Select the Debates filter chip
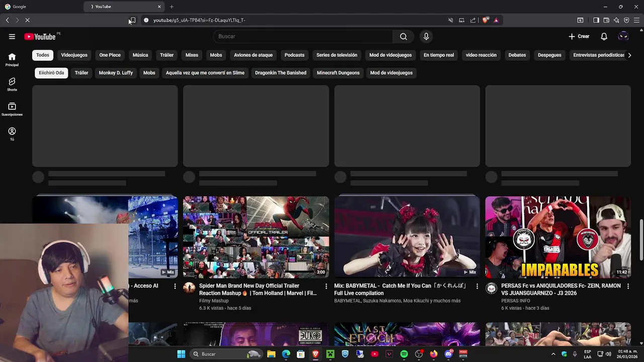644x362 pixels. tap(517, 55)
